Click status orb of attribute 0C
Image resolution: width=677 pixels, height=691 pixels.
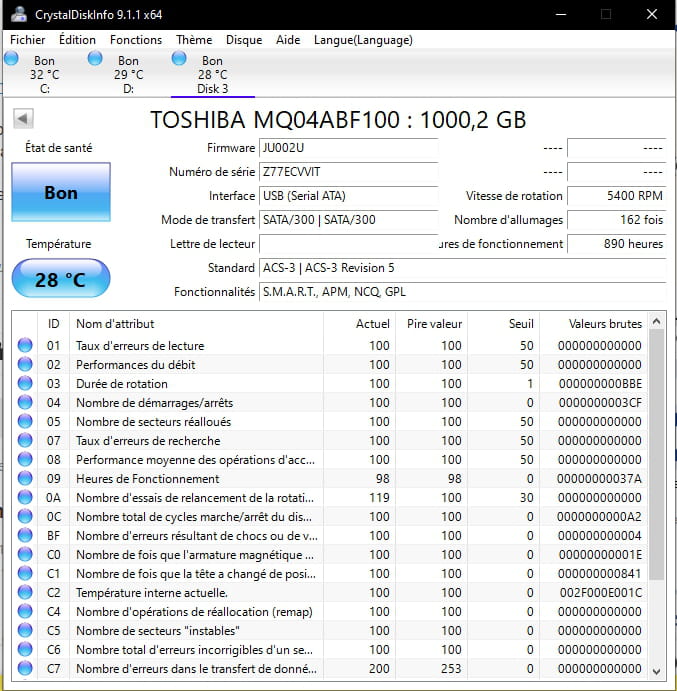point(25,516)
